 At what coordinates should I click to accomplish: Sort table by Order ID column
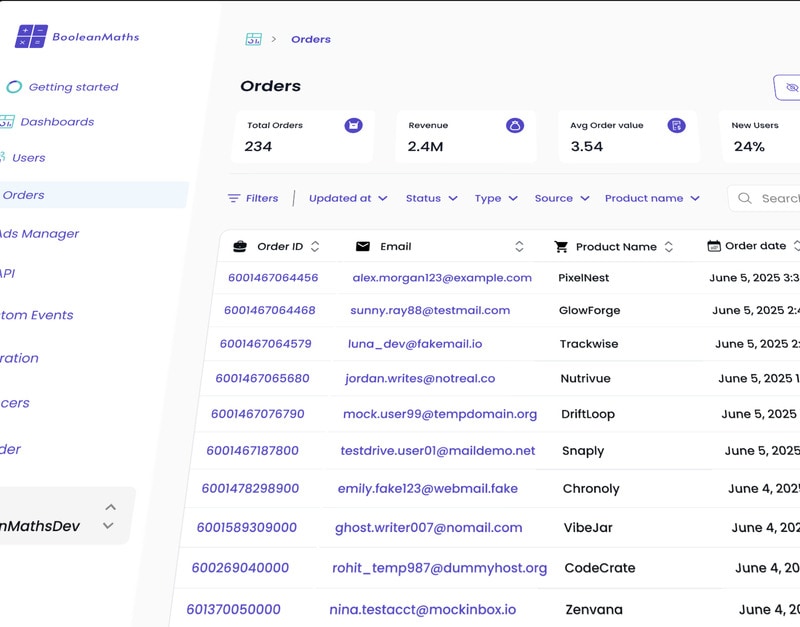[x=315, y=246]
